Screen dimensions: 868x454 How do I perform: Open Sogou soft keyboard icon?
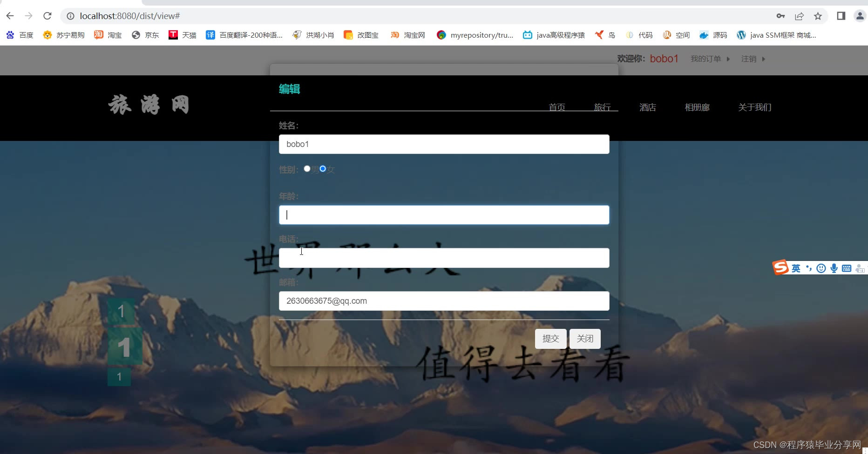pyautogui.click(x=847, y=268)
